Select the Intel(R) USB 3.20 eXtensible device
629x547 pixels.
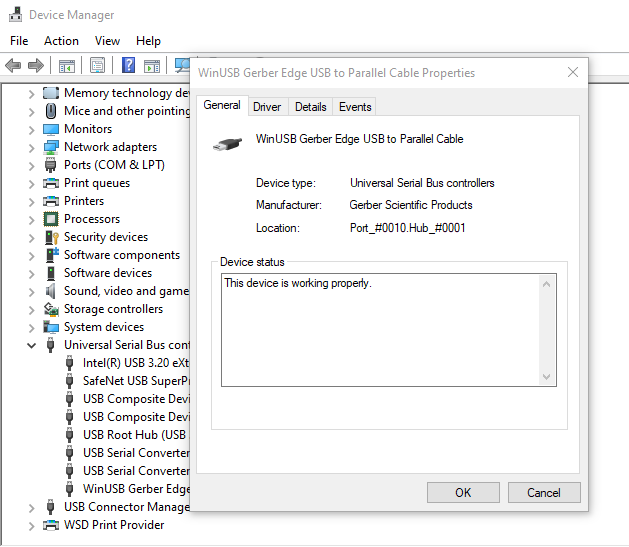(136, 363)
